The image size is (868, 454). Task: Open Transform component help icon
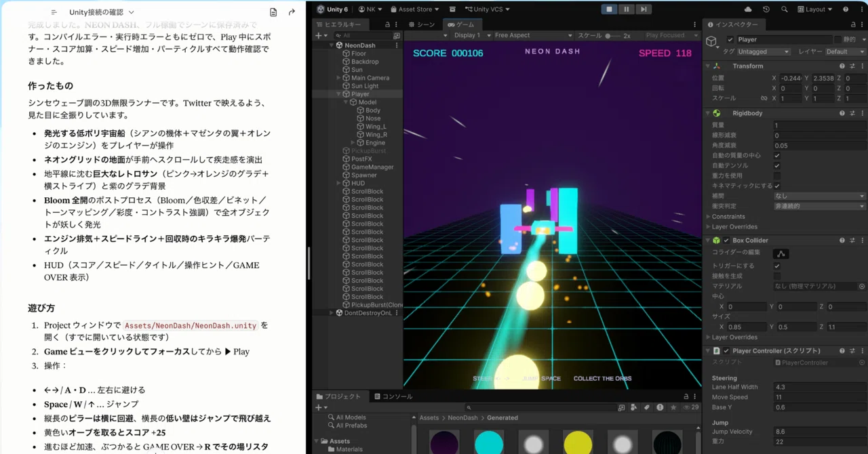pyautogui.click(x=842, y=66)
